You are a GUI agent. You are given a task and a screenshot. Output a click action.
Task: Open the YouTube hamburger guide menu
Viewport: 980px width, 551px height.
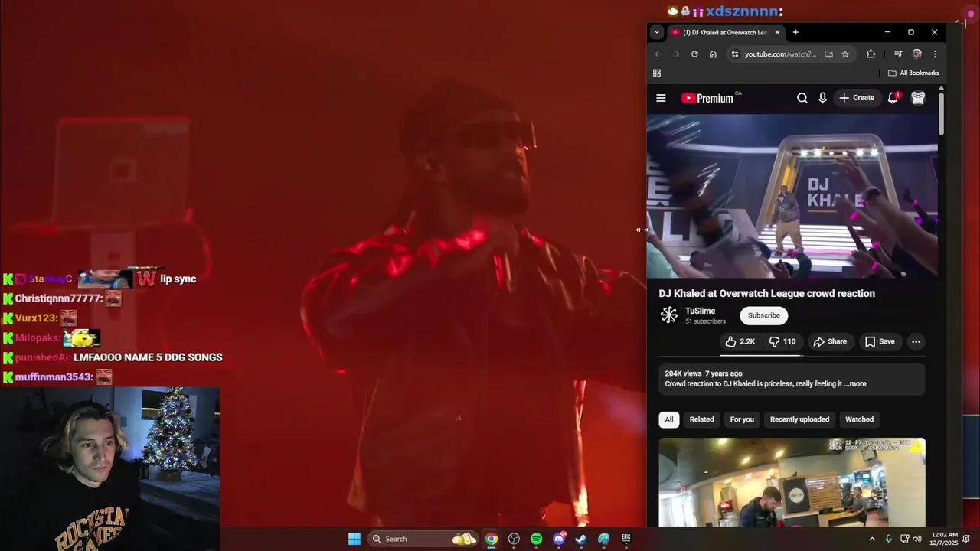661,98
